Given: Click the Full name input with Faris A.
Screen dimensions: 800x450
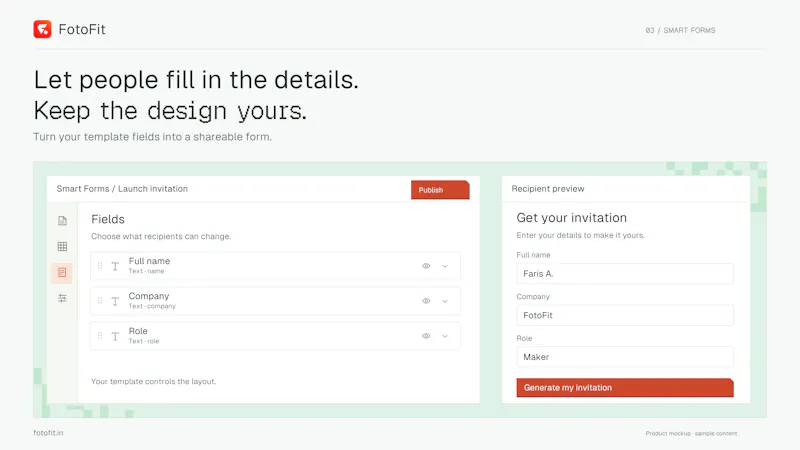Looking at the screenshot, I should (x=625, y=273).
